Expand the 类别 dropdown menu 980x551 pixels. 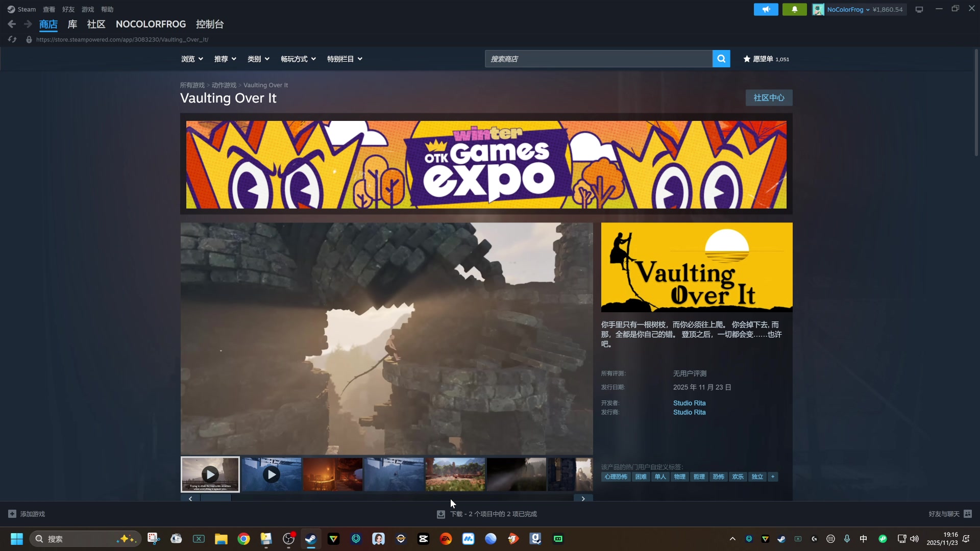point(258,59)
